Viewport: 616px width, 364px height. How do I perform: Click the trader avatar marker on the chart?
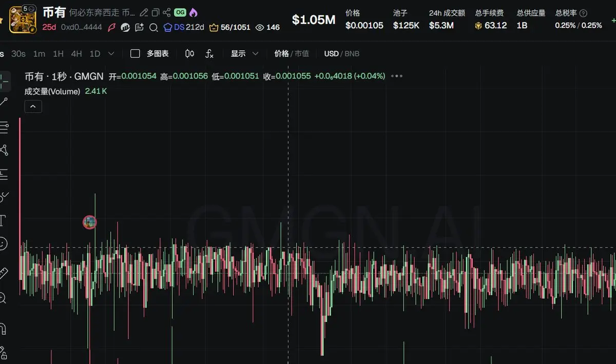[90, 222]
